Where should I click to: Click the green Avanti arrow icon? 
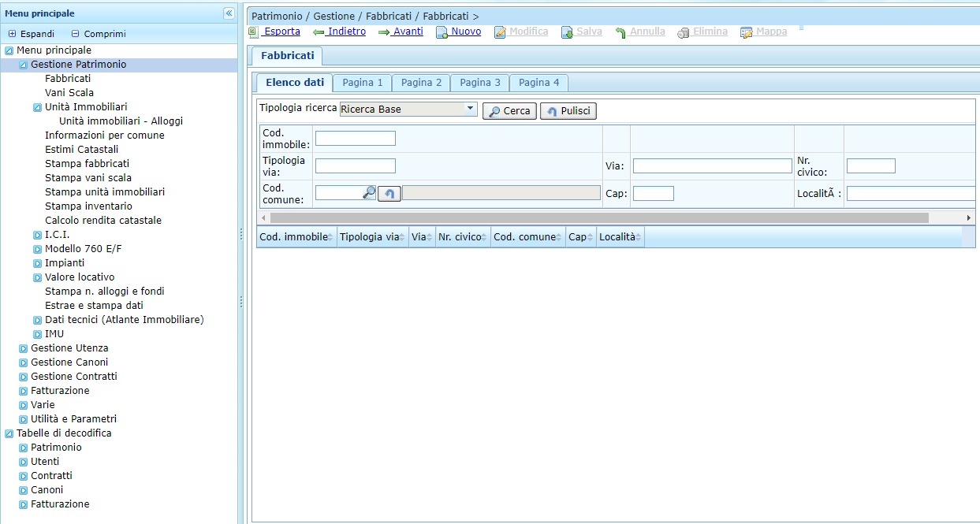tap(384, 32)
